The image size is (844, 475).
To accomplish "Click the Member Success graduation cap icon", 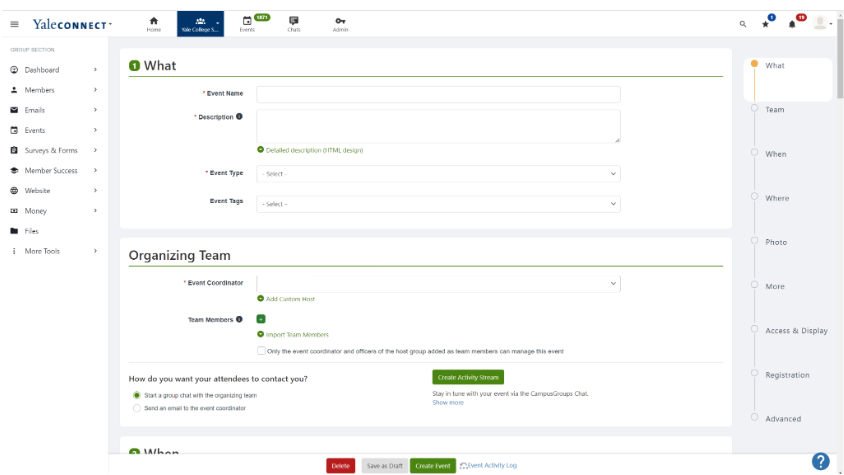I will [14, 170].
